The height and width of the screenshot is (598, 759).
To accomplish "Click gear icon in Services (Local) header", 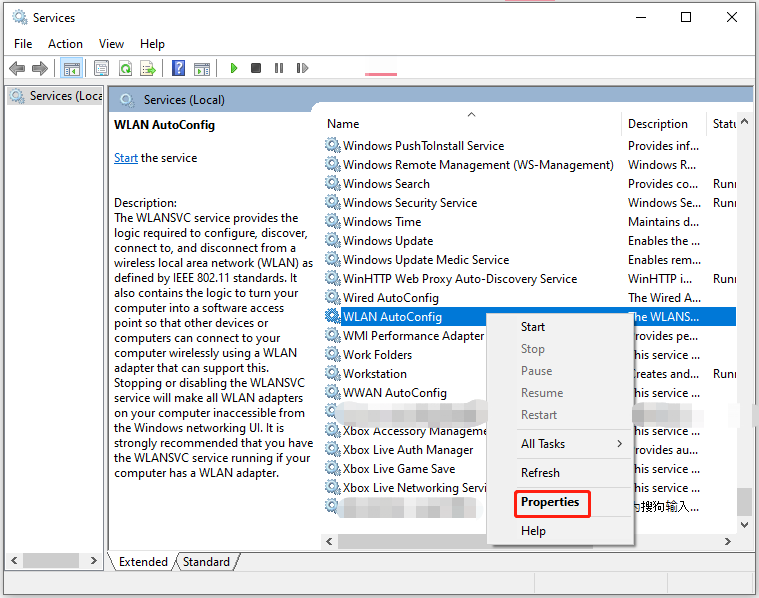I will coord(127,100).
